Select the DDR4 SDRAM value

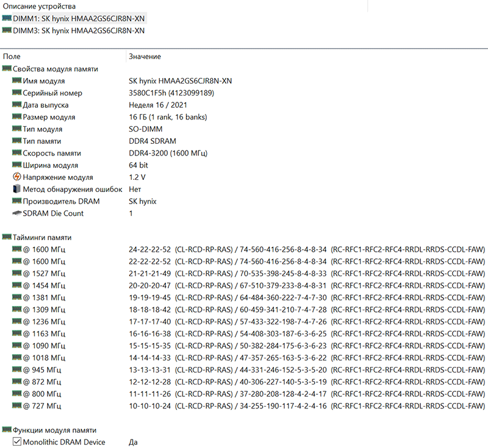(152, 141)
